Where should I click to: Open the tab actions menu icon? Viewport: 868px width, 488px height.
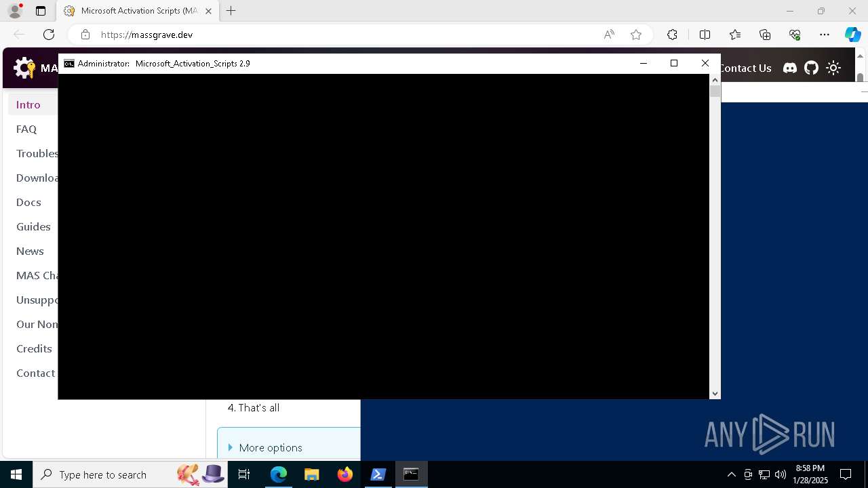[41, 11]
